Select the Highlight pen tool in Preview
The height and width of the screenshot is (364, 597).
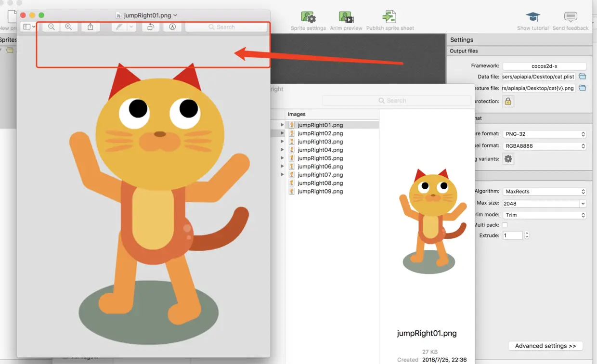coord(118,27)
